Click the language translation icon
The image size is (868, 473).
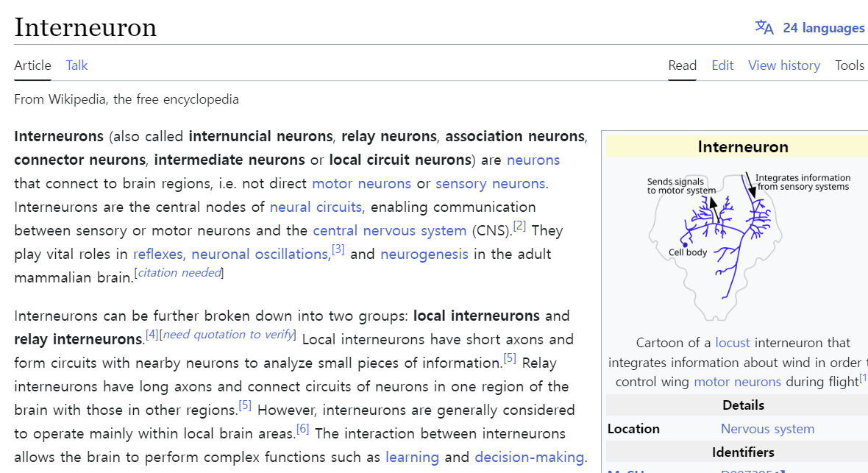click(x=764, y=28)
